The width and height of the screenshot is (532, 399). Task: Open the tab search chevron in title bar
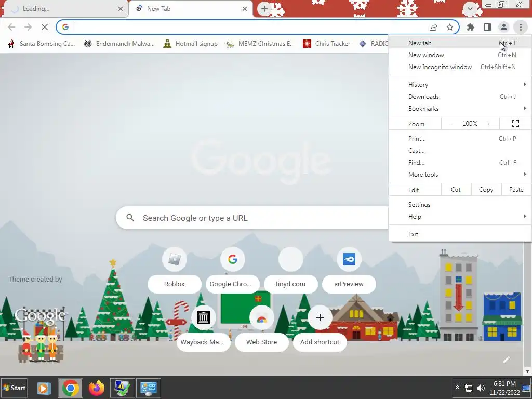point(470,9)
